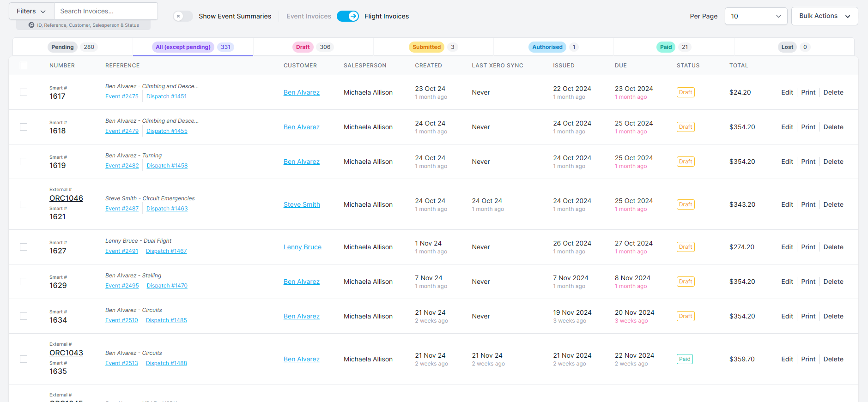Delete invoice 1619
This screenshot has height=402, width=868.
[833, 162]
